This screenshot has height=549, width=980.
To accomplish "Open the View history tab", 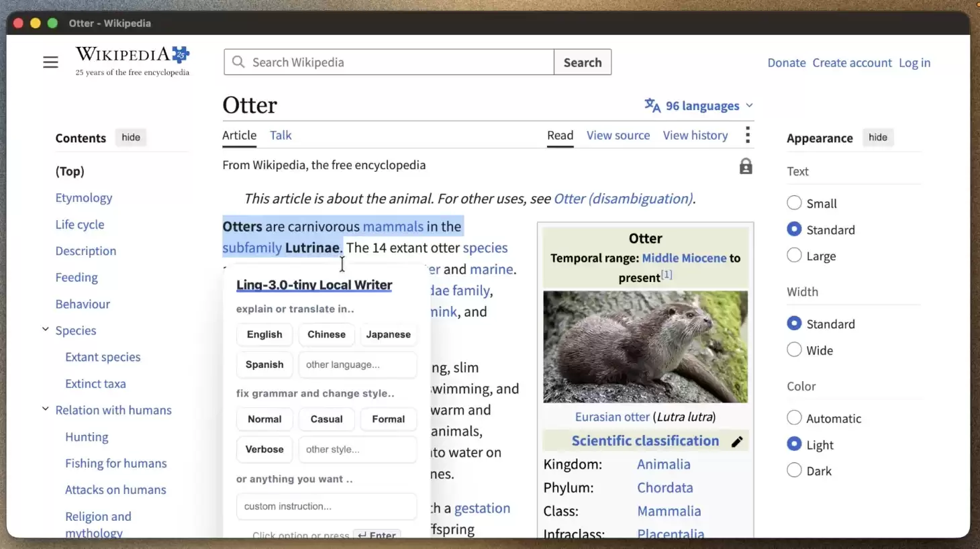I will (695, 135).
